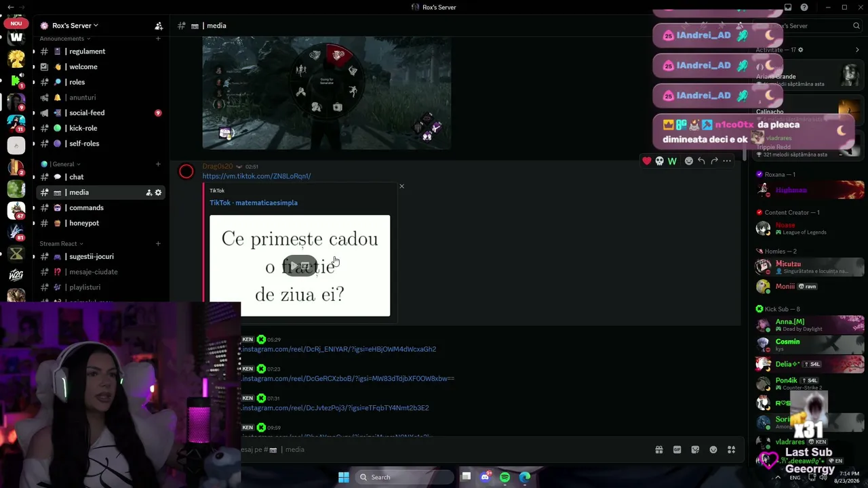Image resolution: width=868 pixels, height=488 pixels.
Task: Open the server icon with 81 notifications
Action: [16, 232]
